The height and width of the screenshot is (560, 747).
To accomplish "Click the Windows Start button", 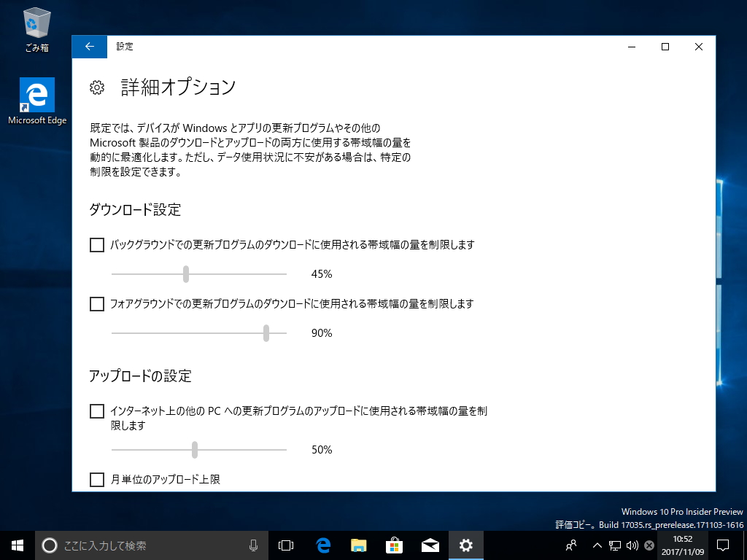I will tap(16, 545).
